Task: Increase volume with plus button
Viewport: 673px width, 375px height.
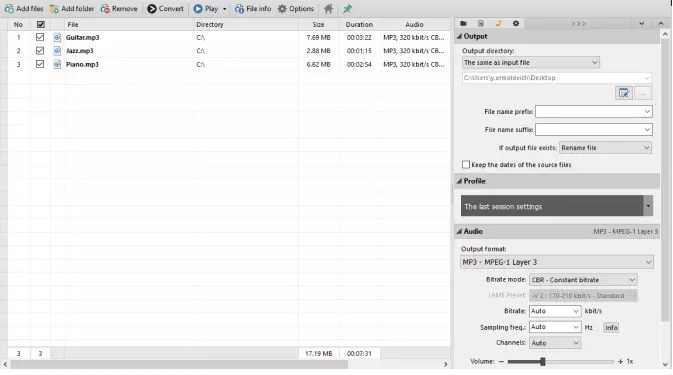Action: click(x=620, y=362)
